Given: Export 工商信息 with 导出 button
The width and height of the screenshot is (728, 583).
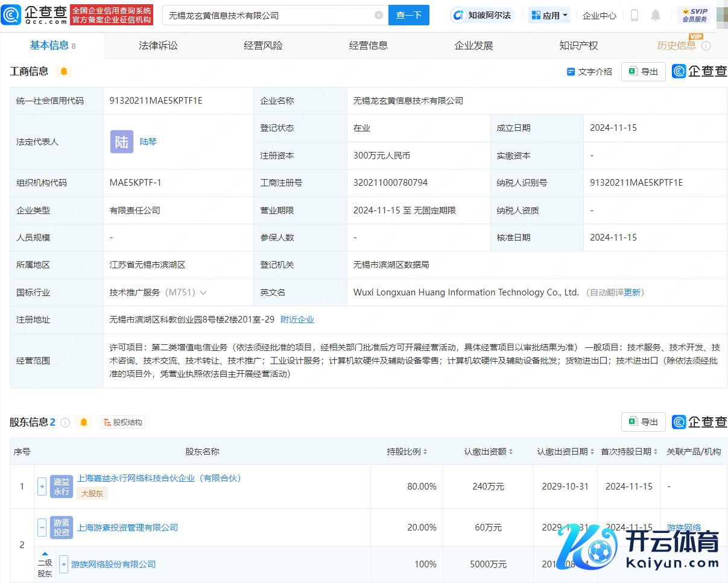Looking at the screenshot, I should point(643,72).
